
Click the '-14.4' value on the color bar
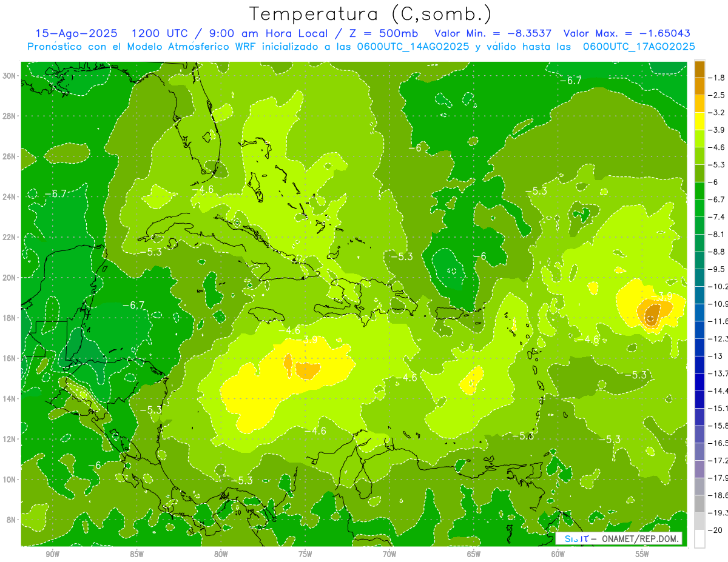point(718,391)
